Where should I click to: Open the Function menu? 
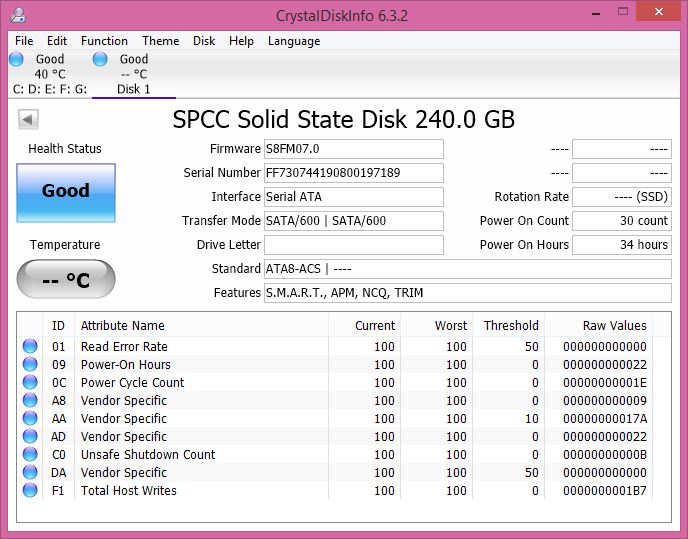pyautogui.click(x=104, y=41)
